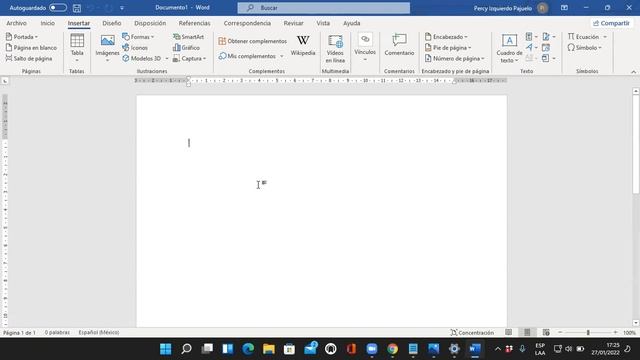
Task: Check language Español (México) in status bar
Action: pos(99,333)
